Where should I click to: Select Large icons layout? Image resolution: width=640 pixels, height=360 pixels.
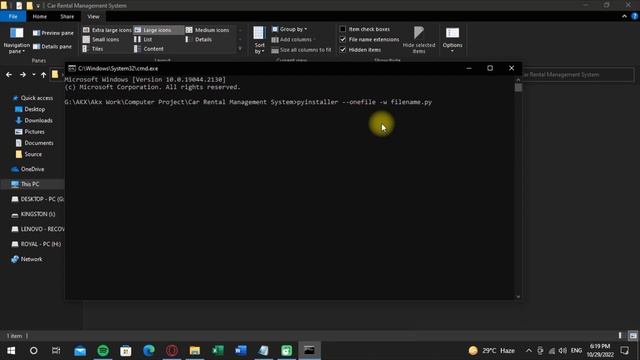pyautogui.click(x=158, y=30)
